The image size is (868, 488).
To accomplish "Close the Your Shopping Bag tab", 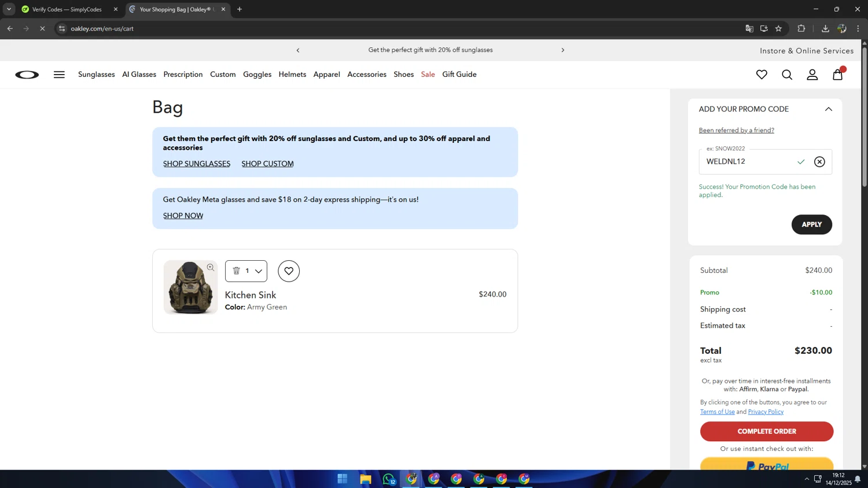I will click(x=223, y=9).
